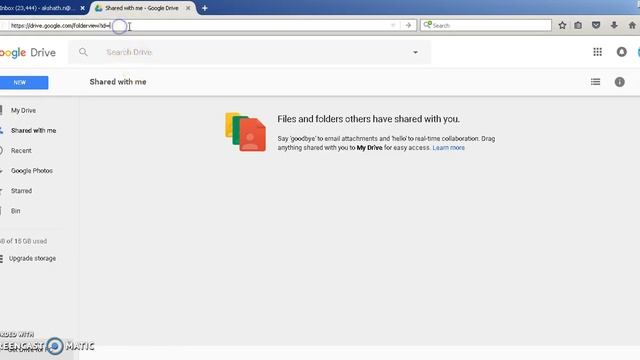Click the Drive search magnifier icon
This screenshot has height=360, width=640.
pyautogui.click(x=83, y=52)
